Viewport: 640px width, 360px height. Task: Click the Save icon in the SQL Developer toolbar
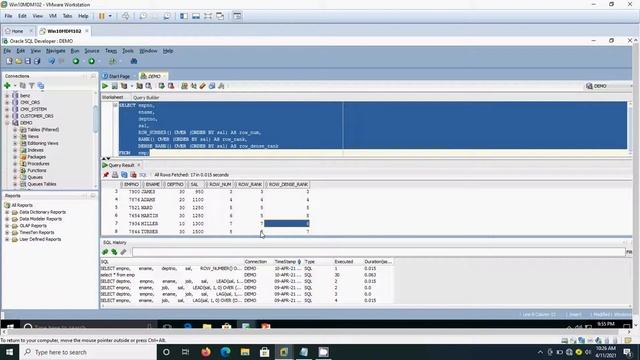click(28, 61)
